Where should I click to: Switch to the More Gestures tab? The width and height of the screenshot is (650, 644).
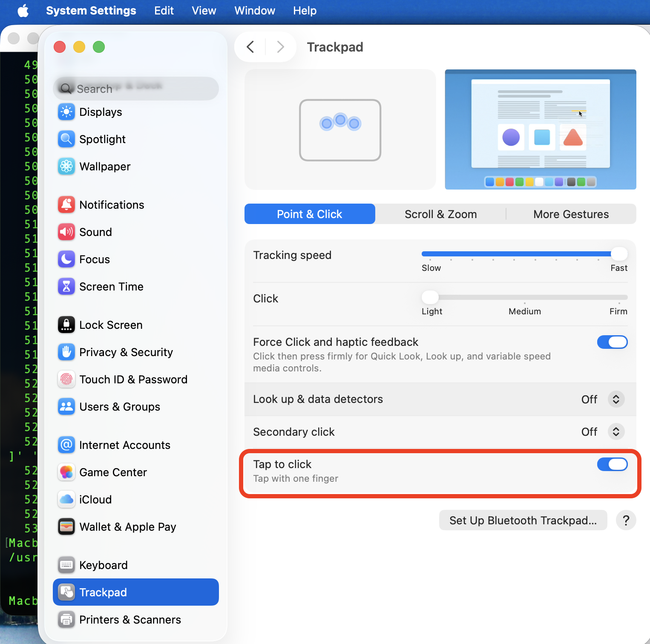(x=571, y=214)
